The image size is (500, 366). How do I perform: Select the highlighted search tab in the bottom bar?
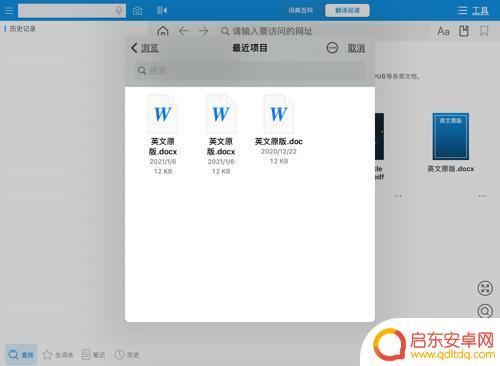21,355
